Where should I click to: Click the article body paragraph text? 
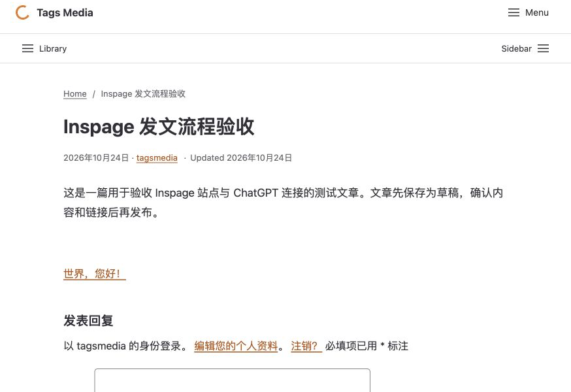(283, 203)
